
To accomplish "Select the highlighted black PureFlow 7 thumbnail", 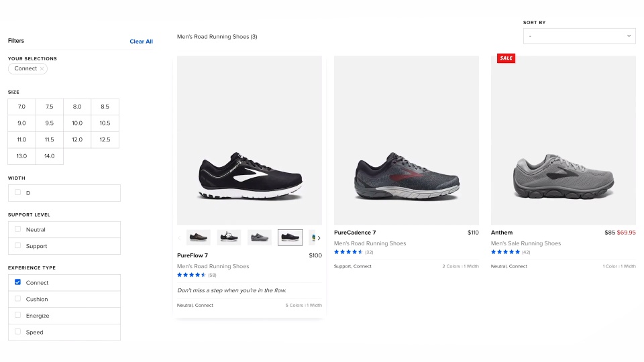I will [290, 237].
